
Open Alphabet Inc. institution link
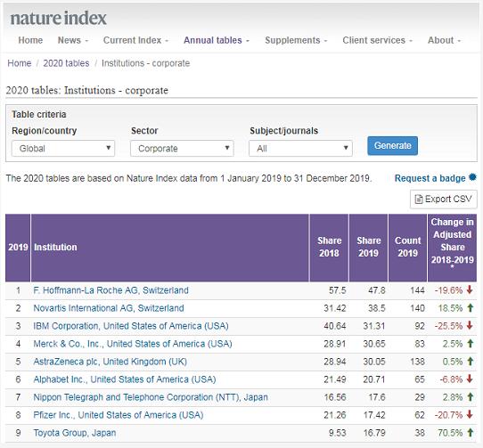point(125,379)
